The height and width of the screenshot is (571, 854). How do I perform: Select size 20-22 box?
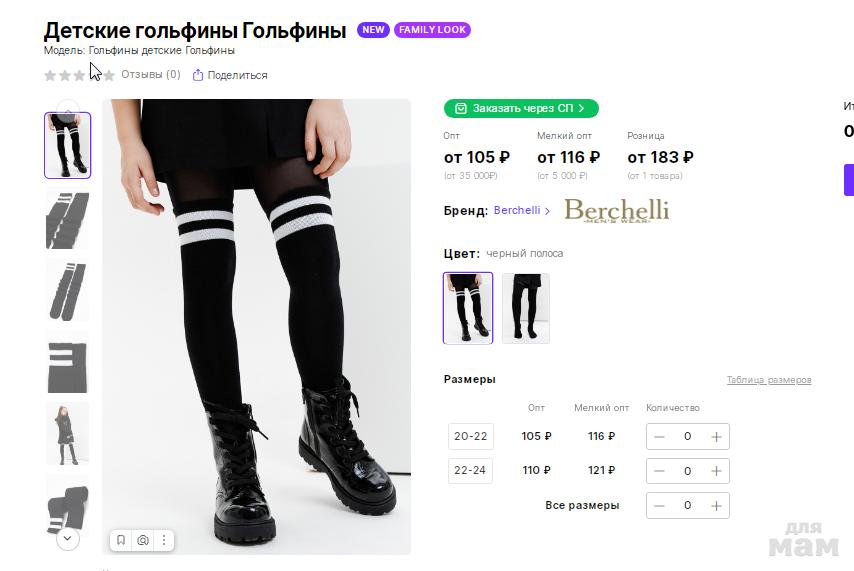pyautogui.click(x=470, y=437)
